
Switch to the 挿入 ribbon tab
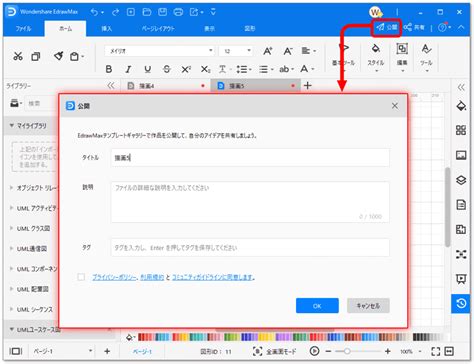click(107, 29)
